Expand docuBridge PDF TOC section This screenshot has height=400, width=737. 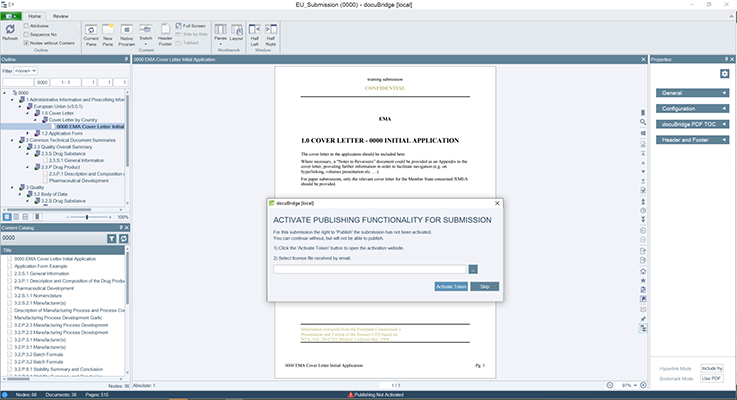click(692, 124)
